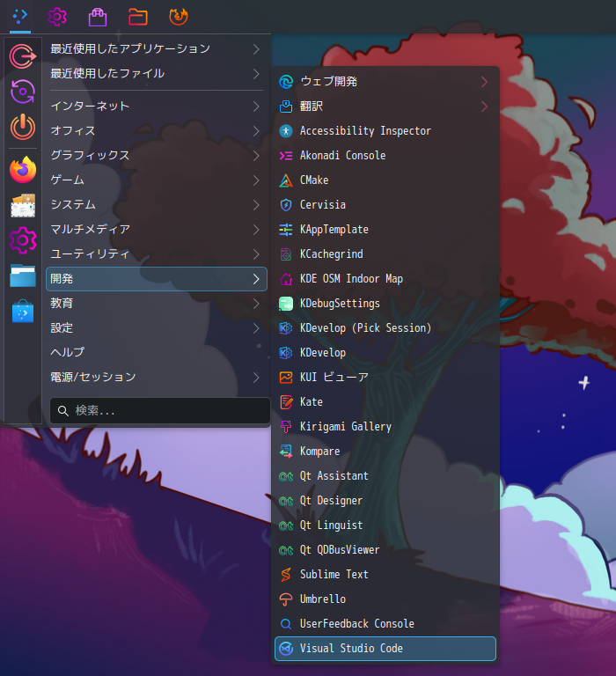616x676 pixels.
Task: Expand 最近使用したアプリケーション submenu arrow
Action: pos(256,49)
